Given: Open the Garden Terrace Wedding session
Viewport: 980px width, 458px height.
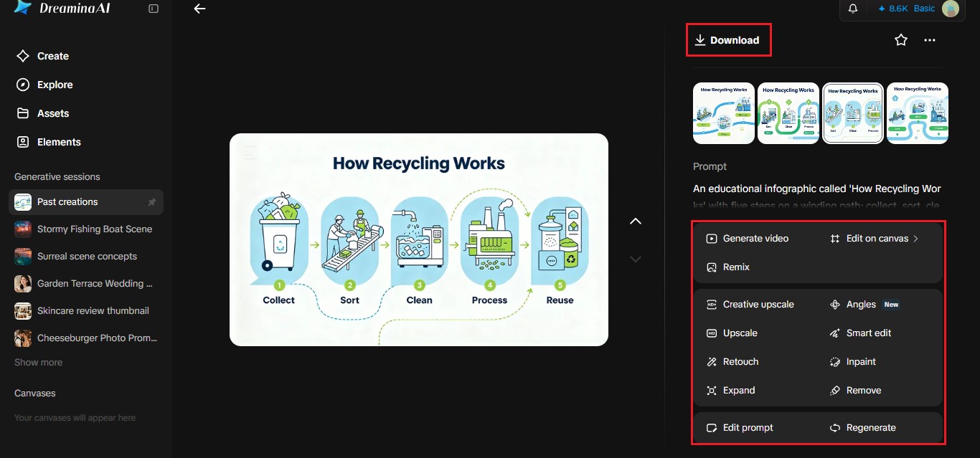Looking at the screenshot, I should (x=86, y=284).
